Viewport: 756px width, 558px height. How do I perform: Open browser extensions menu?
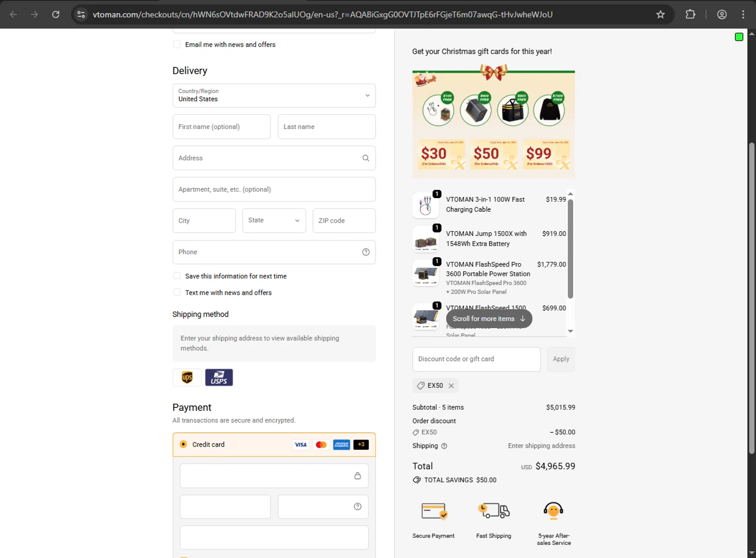click(x=690, y=14)
